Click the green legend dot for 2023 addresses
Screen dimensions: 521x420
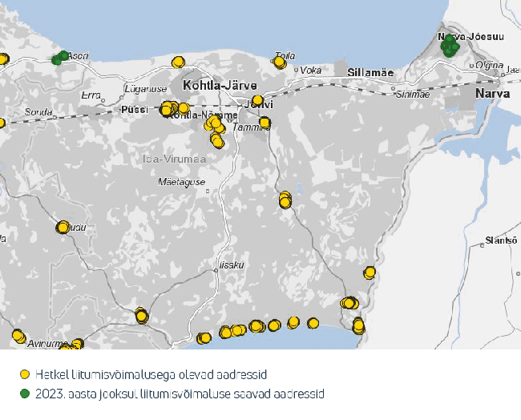(25, 394)
